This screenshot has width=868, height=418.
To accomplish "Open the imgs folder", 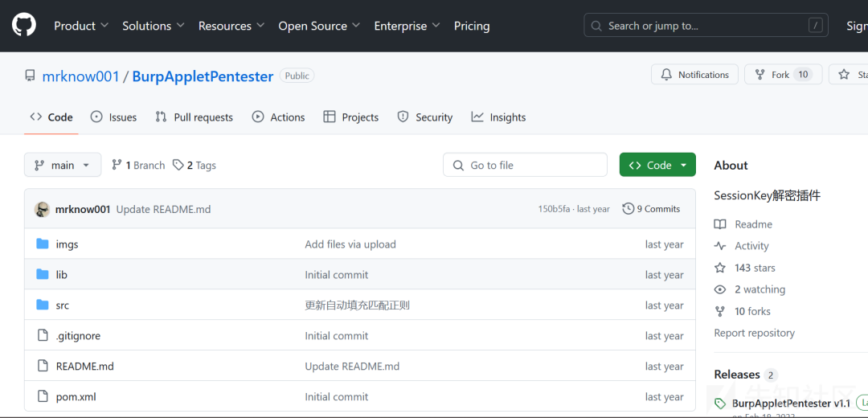I will click(67, 244).
